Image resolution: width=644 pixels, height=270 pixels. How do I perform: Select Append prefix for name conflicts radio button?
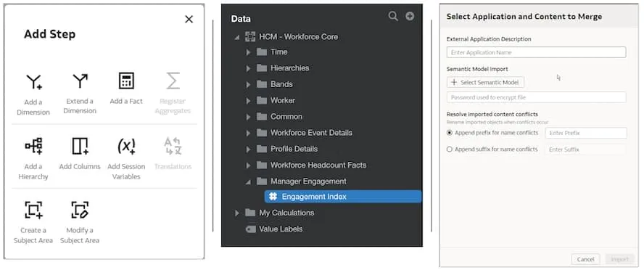pyautogui.click(x=450, y=133)
